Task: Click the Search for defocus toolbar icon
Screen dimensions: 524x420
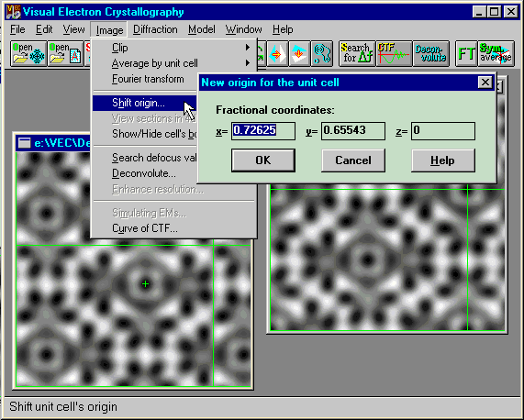Action: [x=357, y=54]
